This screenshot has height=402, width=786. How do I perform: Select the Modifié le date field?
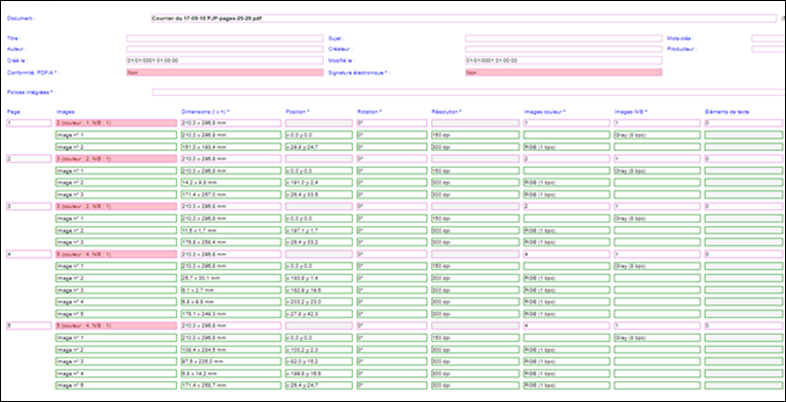[560, 60]
